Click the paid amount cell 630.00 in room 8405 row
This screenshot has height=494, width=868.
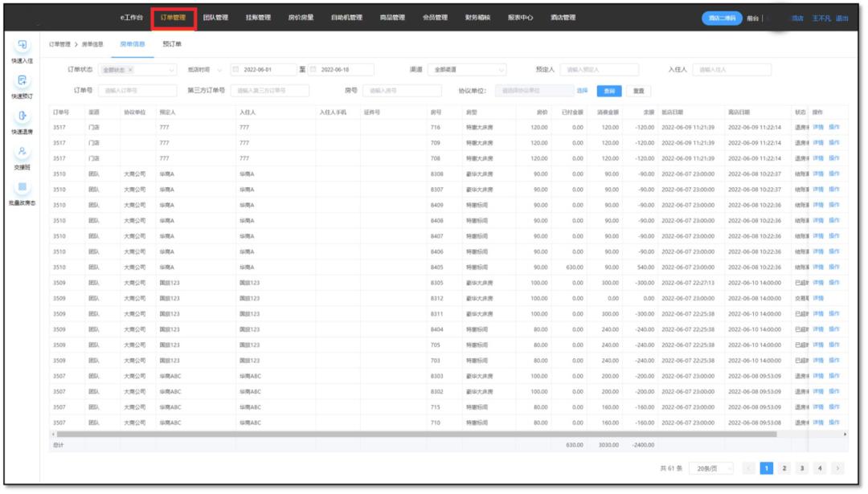coord(574,267)
